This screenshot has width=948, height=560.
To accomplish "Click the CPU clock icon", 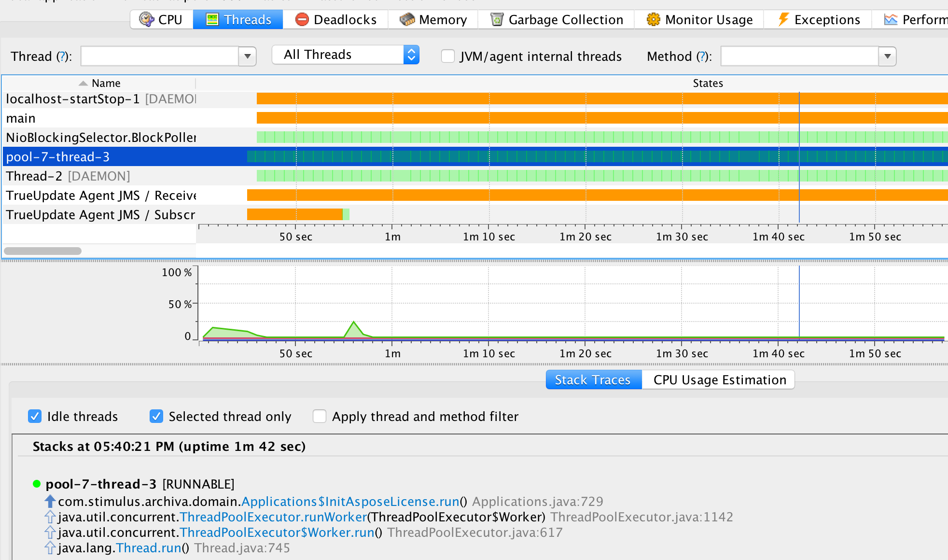I will click(x=146, y=19).
